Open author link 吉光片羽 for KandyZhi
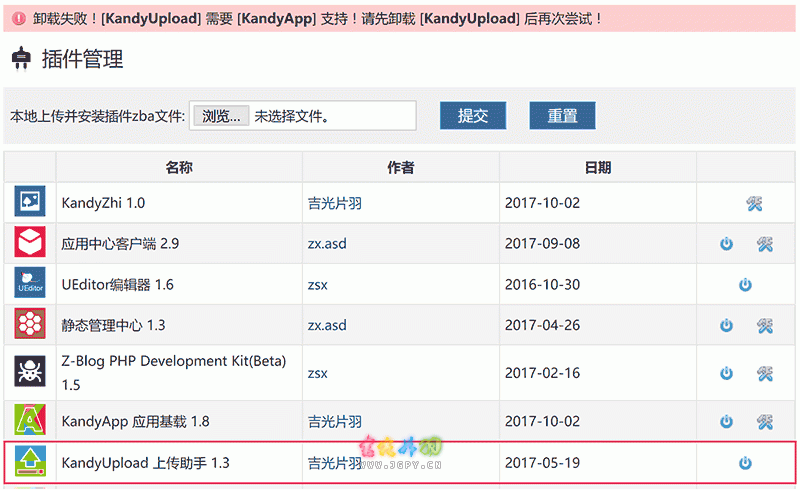The height and width of the screenshot is (490, 800). 335,203
